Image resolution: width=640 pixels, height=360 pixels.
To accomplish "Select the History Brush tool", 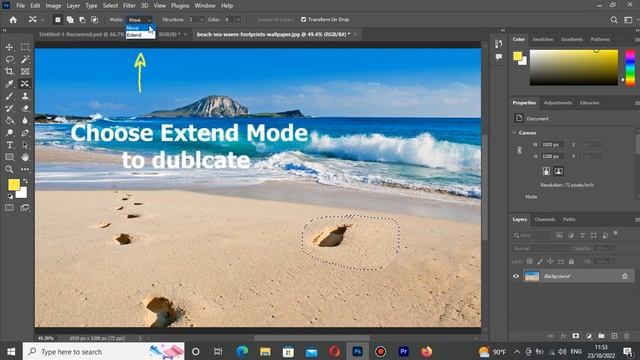I will point(9,108).
